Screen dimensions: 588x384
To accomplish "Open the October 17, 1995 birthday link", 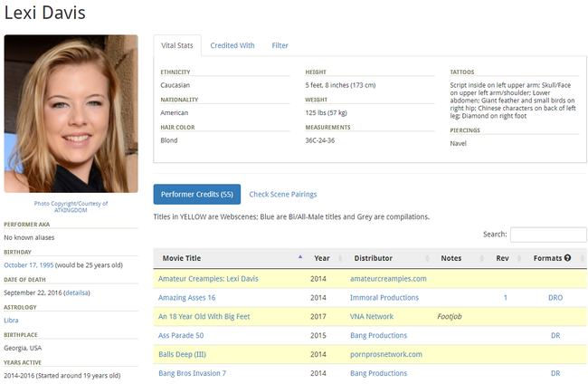I will tap(29, 265).
